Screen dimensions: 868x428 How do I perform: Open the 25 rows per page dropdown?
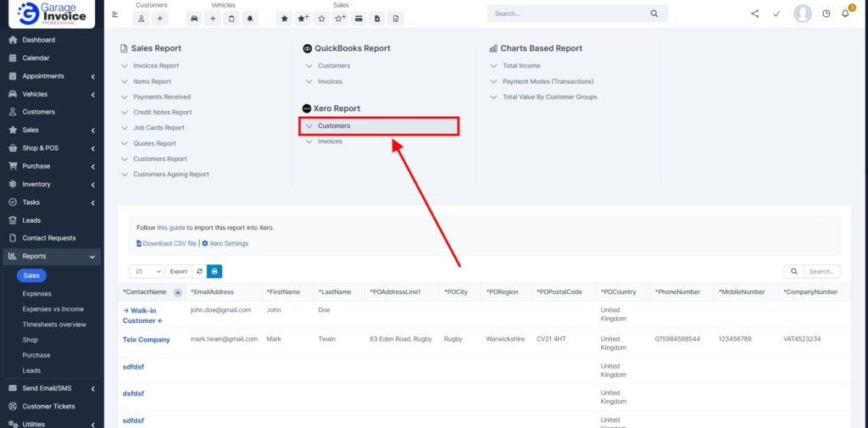(146, 271)
